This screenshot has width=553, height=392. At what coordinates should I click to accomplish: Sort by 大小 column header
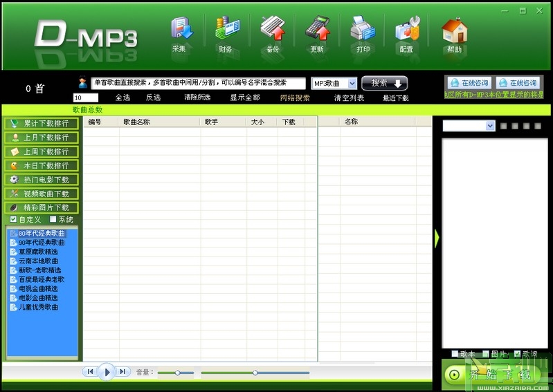262,122
